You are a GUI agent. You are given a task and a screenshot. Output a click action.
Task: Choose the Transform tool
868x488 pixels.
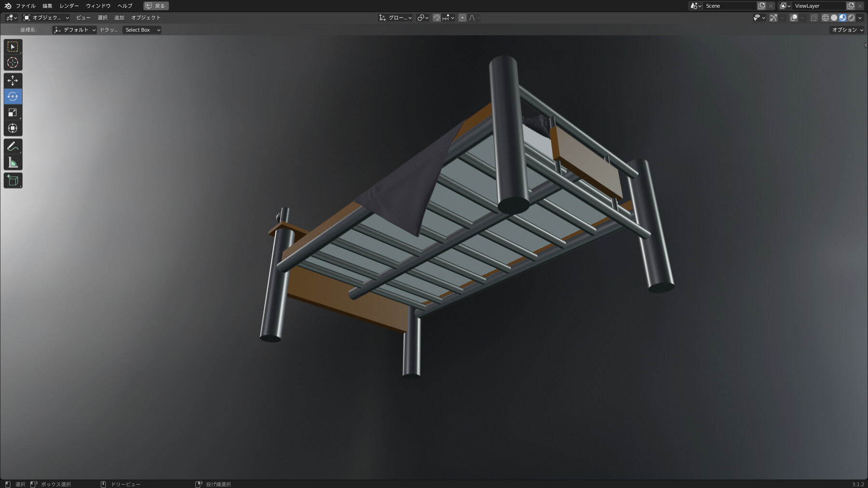click(x=13, y=128)
